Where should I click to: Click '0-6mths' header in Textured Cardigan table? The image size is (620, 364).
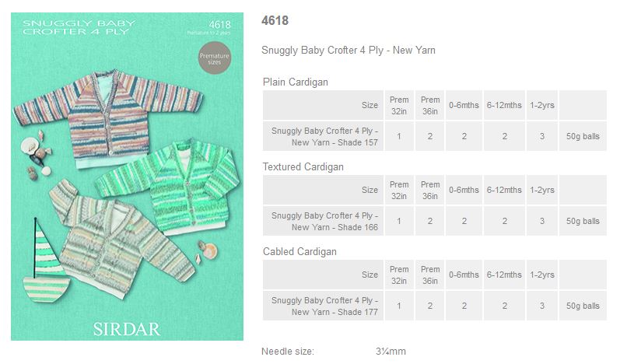point(464,190)
